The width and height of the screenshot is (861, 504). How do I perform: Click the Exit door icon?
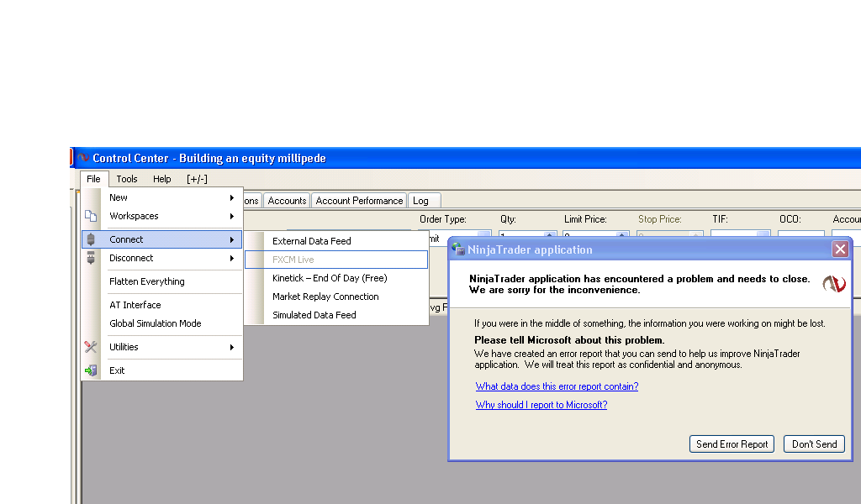pos(91,370)
